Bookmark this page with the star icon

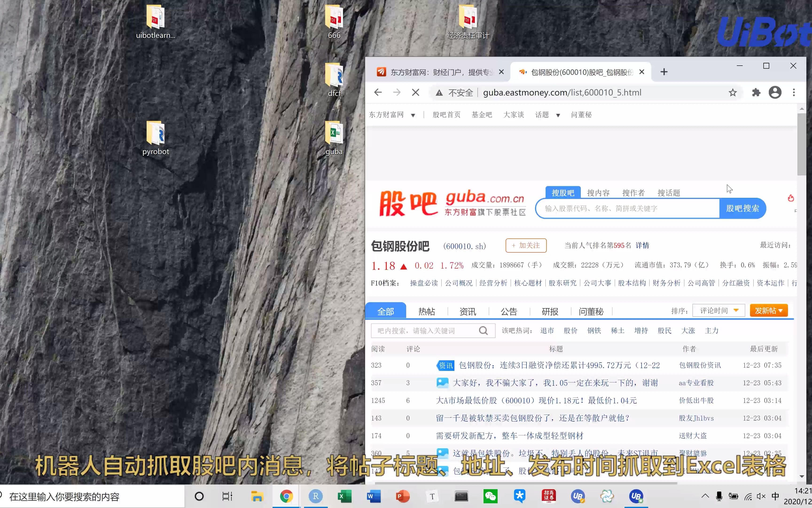(x=733, y=92)
